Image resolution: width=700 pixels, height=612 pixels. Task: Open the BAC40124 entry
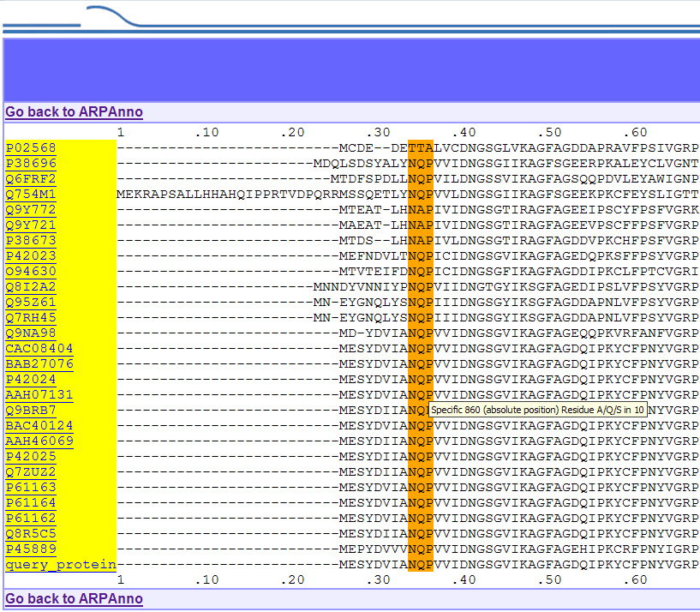pos(39,426)
